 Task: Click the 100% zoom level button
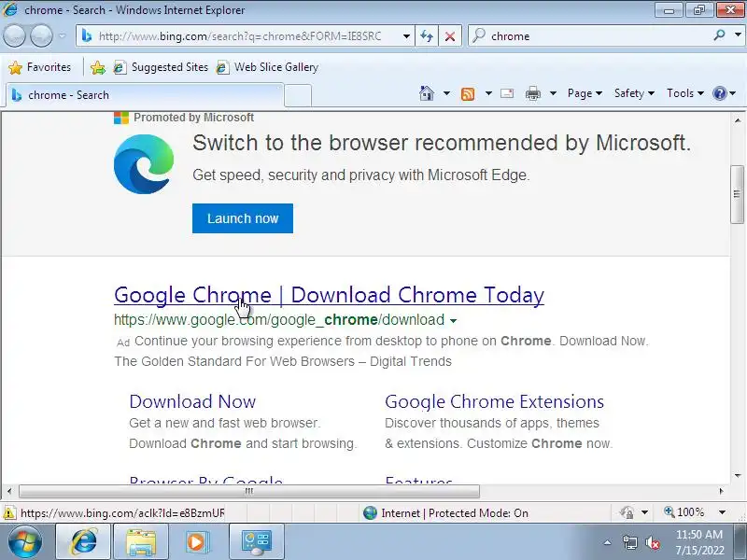[684, 512]
